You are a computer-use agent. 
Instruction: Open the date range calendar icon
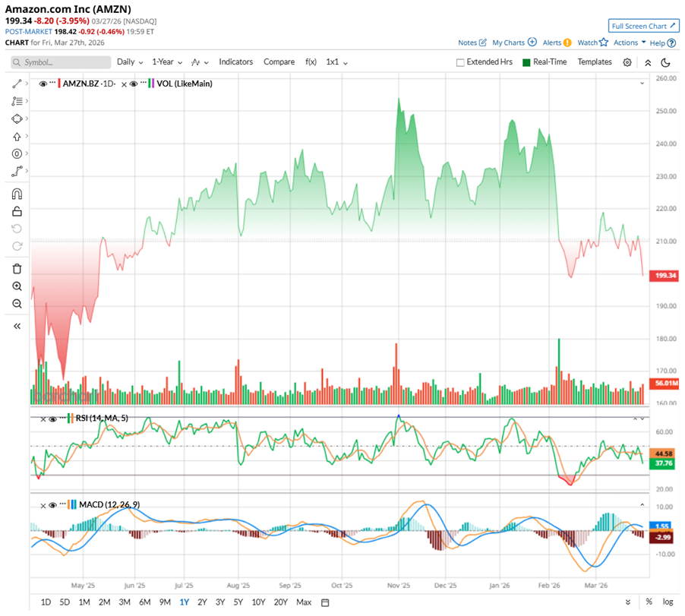click(325, 602)
